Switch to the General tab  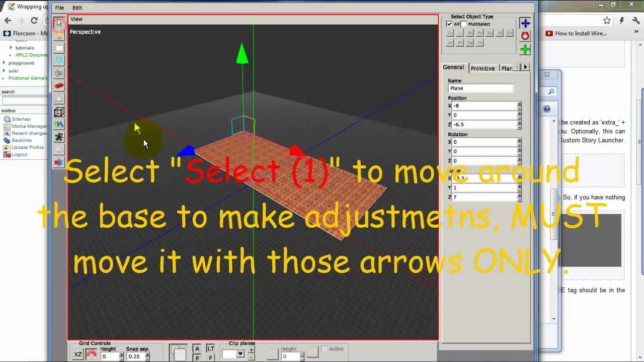tap(453, 67)
